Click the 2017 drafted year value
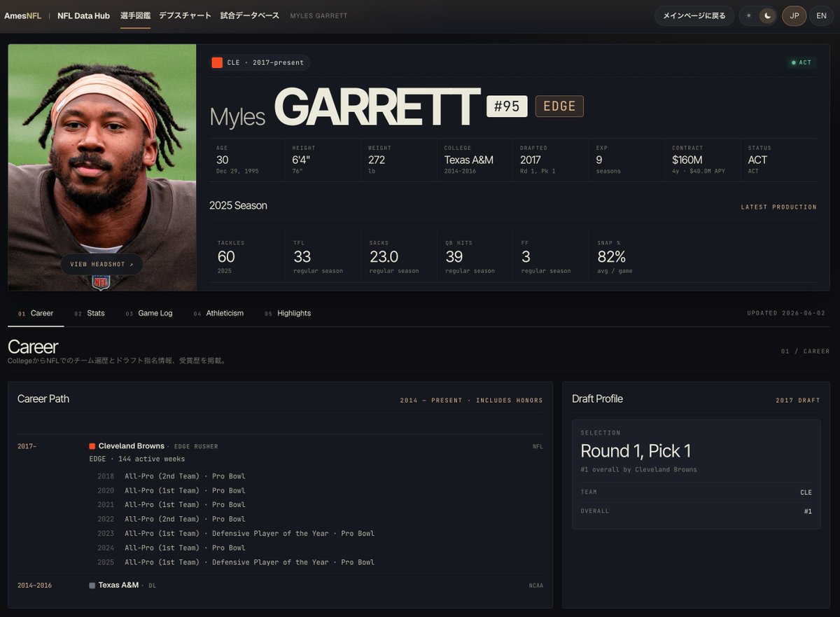 click(x=530, y=160)
